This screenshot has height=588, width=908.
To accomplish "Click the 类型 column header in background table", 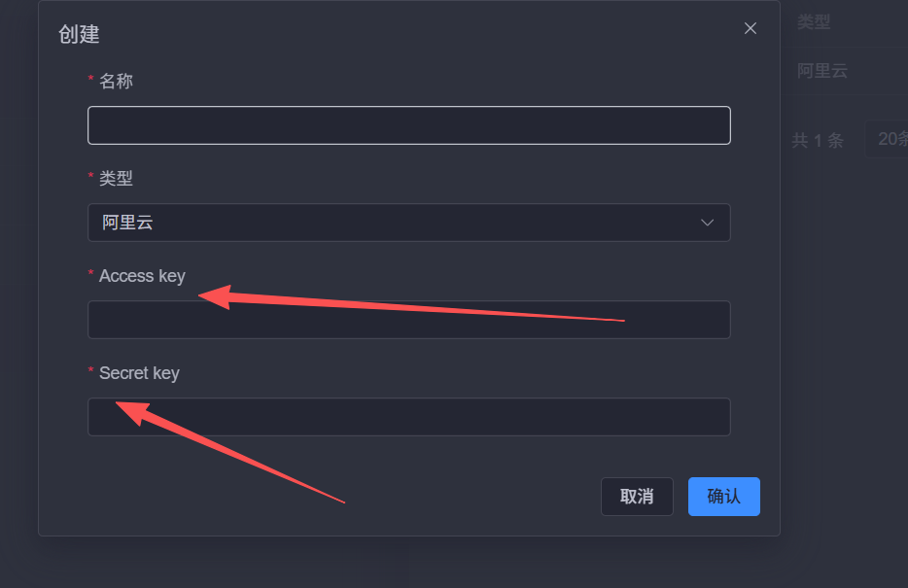I will 814,22.
